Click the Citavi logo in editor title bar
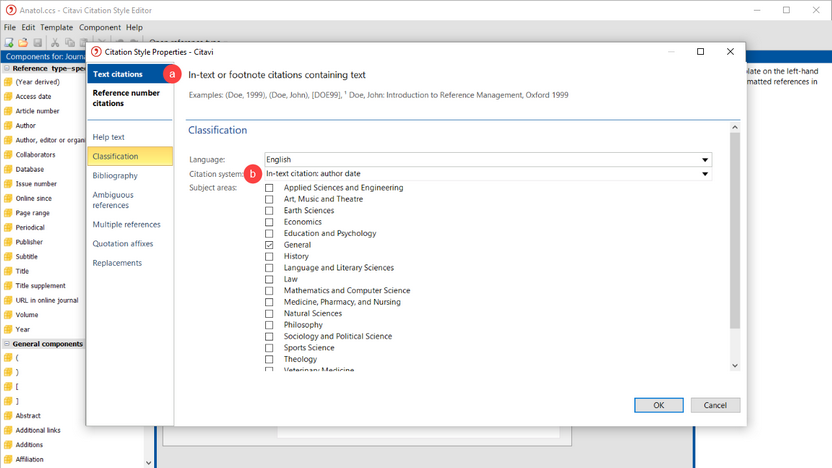This screenshot has height=468, width=832. tap(11, 10)
